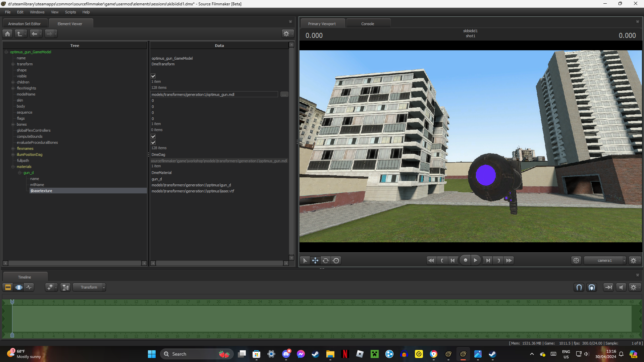Expand the flexnames tree node
The width and height of the screenshot is (644, 362).
click(13, 148)
